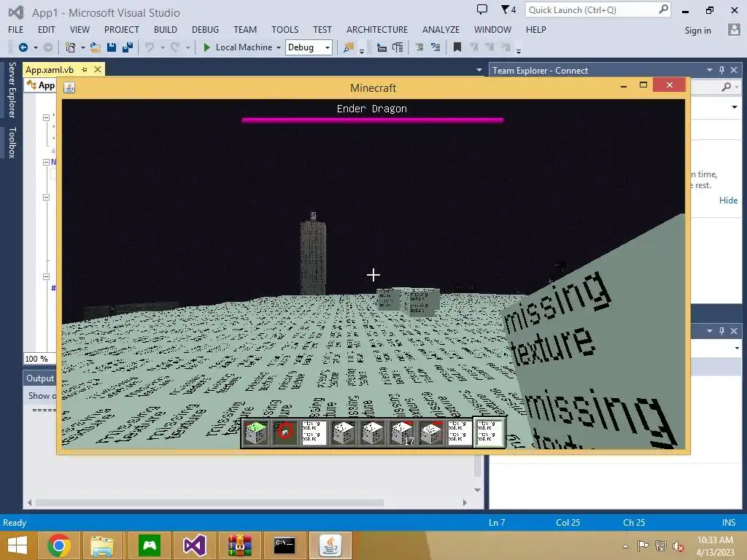This screenshot has width=747, height=560.
Task: Click the Hide link in Team Explorer
Action: pyautogui.click(x=728, y=200)
